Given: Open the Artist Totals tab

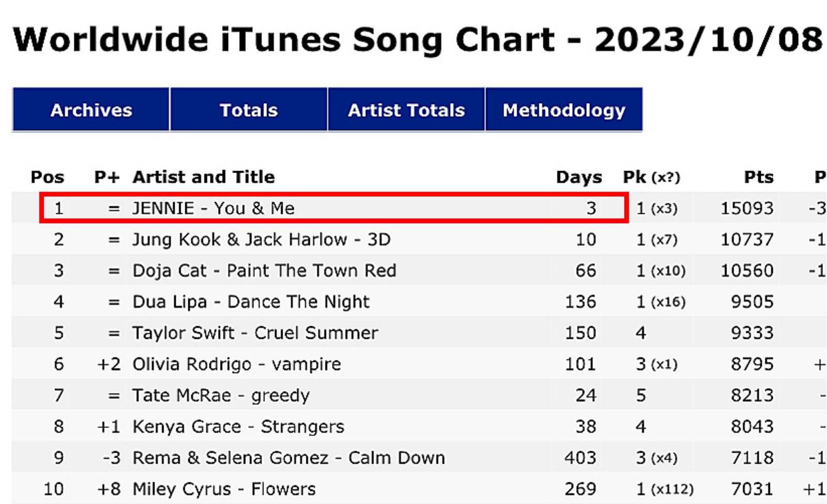Looking at the screenshot, I should pos(406,110).
